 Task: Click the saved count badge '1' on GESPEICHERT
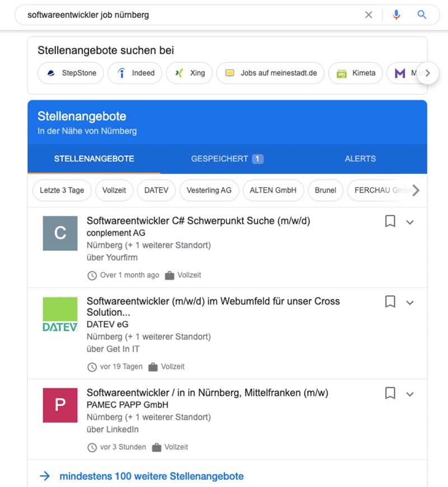click(x=258, y=159)
